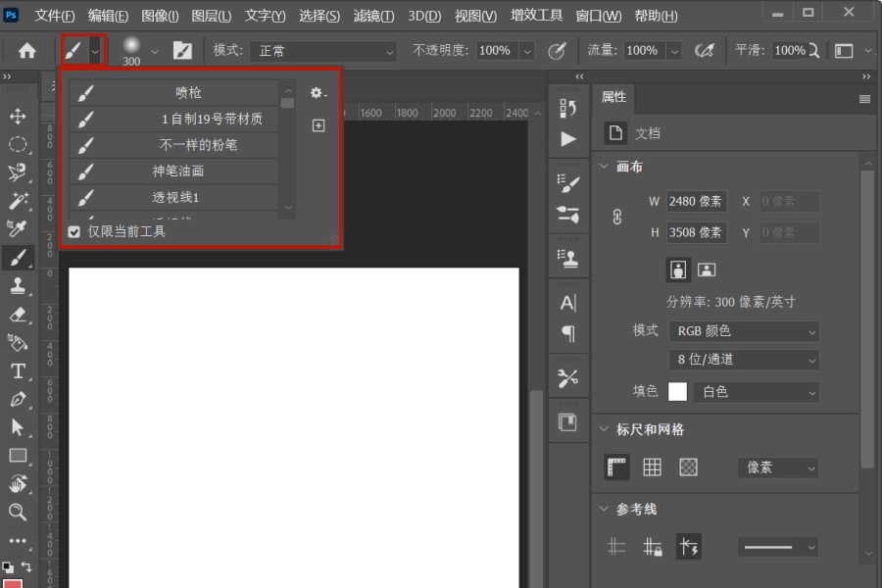Open the 像素 ruler units dropdown

[x=777, y=467]
